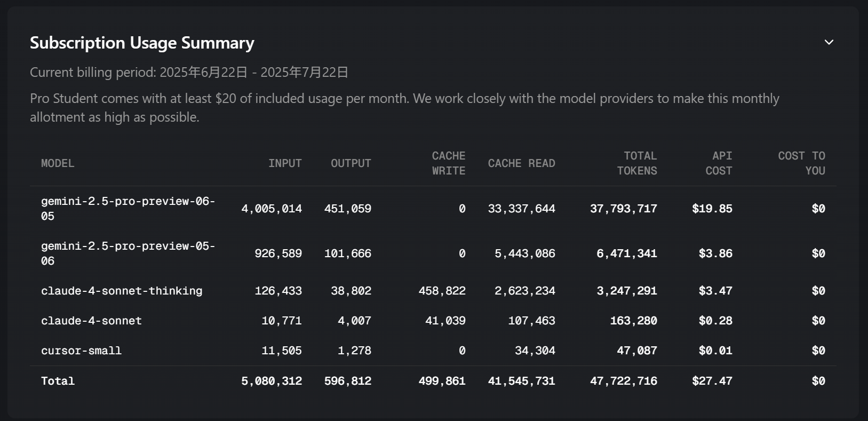This screenshot has width=868, height=421.
Task: Click grand total tokens 47,722,716
Action: (624, 381)
